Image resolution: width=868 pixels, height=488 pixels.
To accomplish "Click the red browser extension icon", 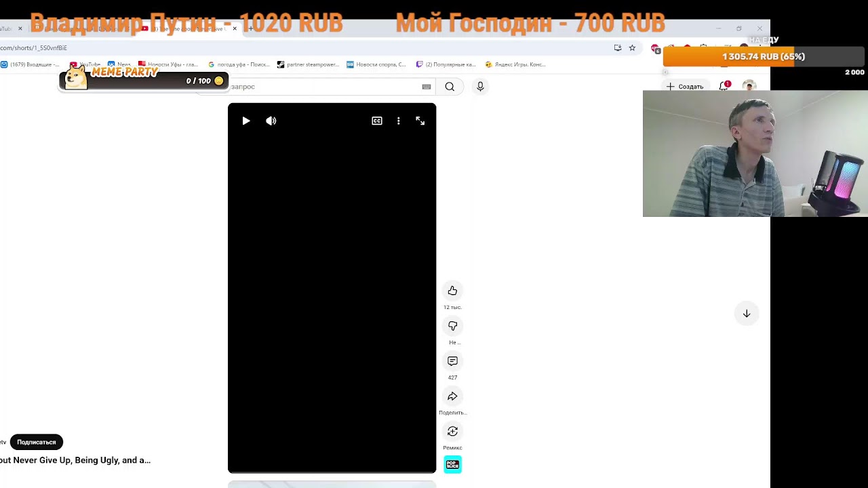I will point(655,48).
